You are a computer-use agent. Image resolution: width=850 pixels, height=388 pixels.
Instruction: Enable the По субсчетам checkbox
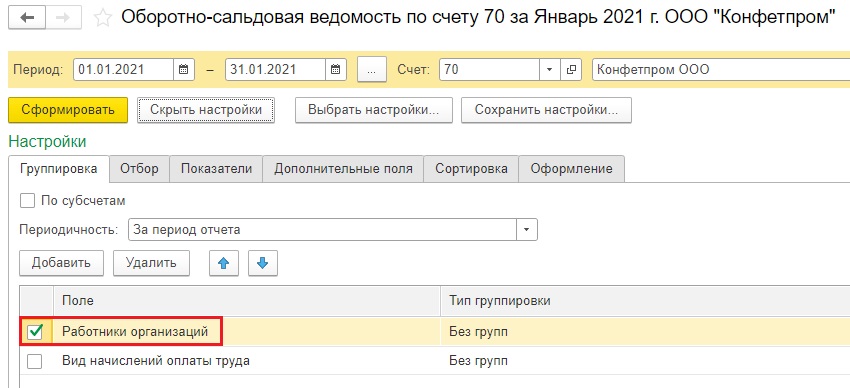(27, 201)
